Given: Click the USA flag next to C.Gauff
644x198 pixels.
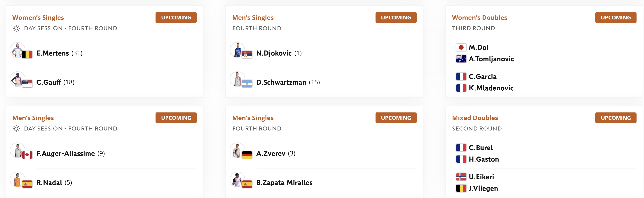Looking at the screenshot, I should tap(27, 84).
